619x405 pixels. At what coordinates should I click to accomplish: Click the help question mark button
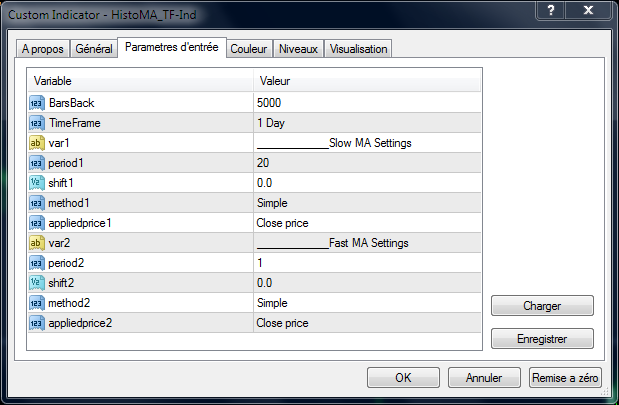coord(547,9)
